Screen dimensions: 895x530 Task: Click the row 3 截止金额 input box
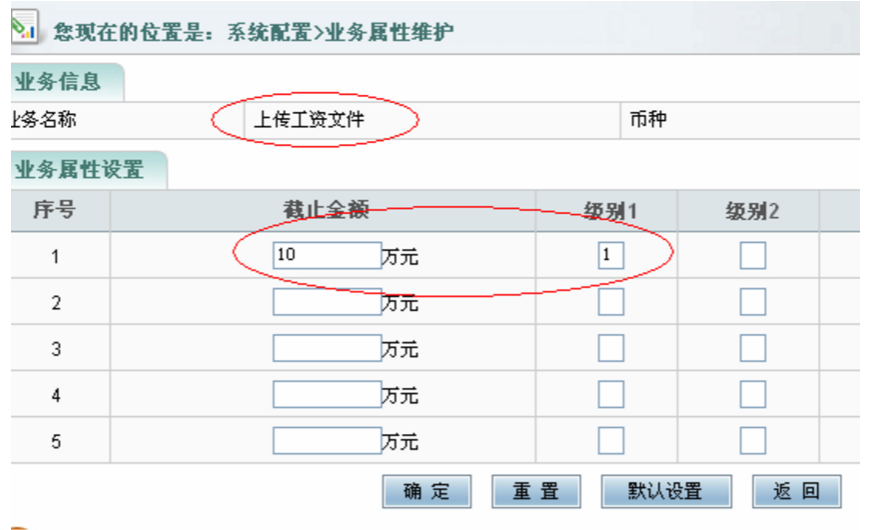coord(327,348)
